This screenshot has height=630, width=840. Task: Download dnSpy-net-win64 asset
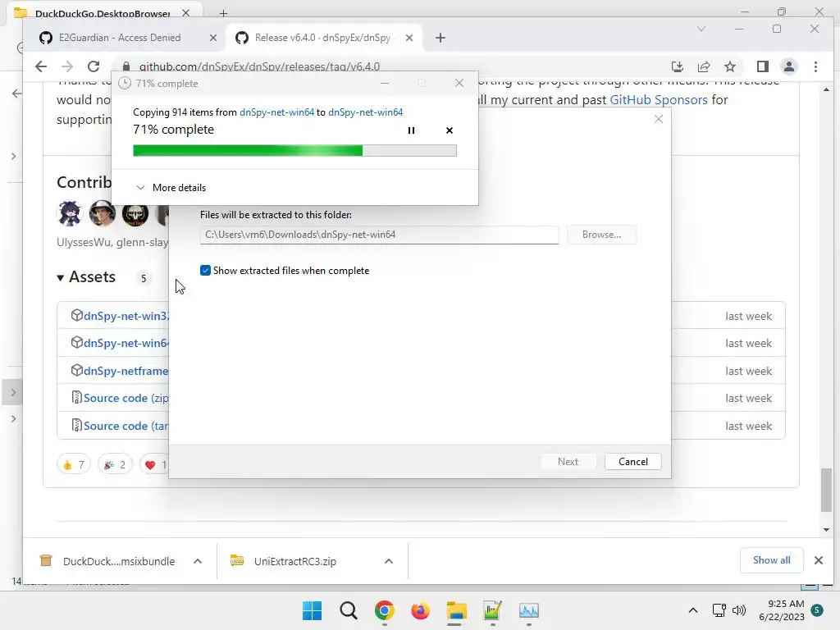point(126,343)
